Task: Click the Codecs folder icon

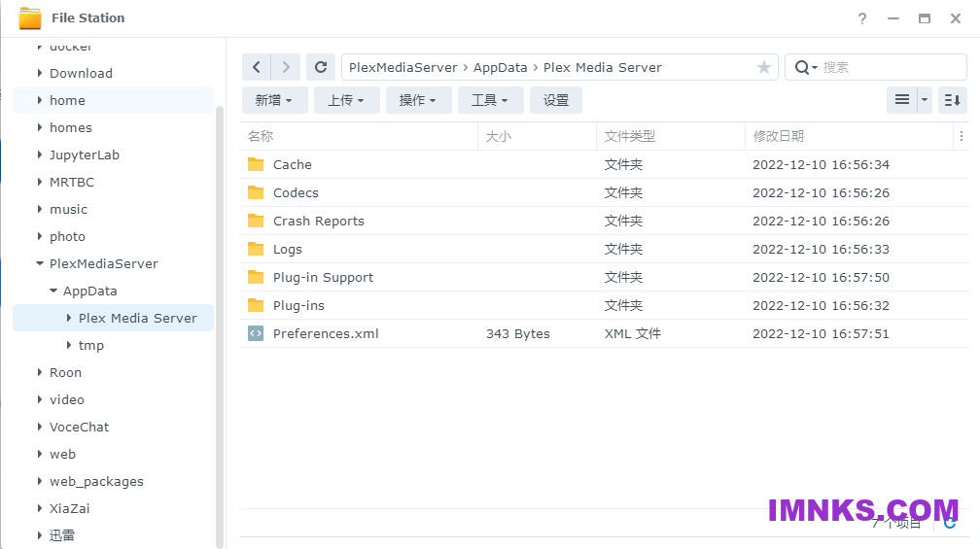Action: click(256, 192)
